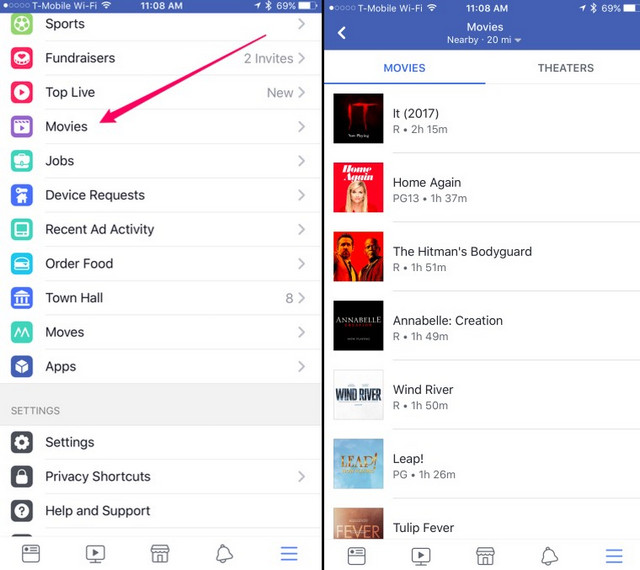The height and width of the screenshot is (570, 640).
Task: Open the Movies menu entry
Action: (x=161, y=127)
